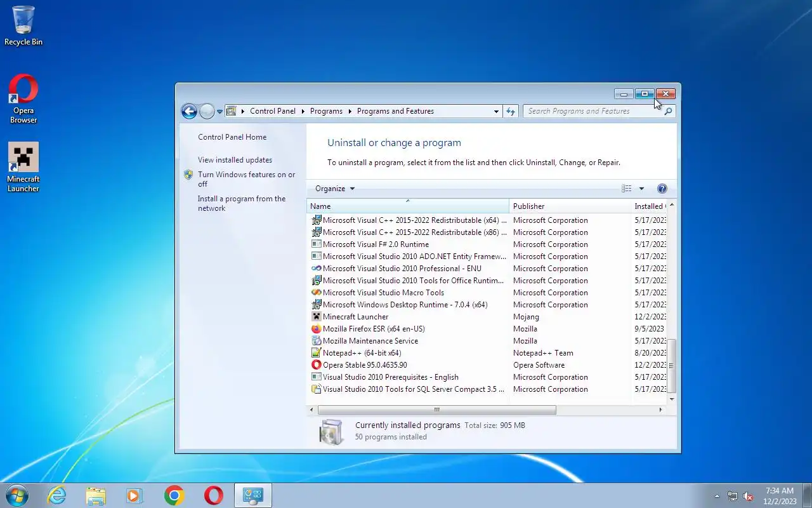812x508 pixels.
Task: Open the Windows Start menu
Action: pos(16,495)
